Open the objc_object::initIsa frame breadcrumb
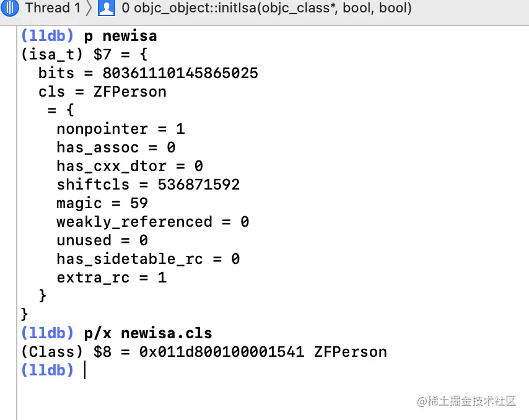The image size is (529, 420). point(266,8)
